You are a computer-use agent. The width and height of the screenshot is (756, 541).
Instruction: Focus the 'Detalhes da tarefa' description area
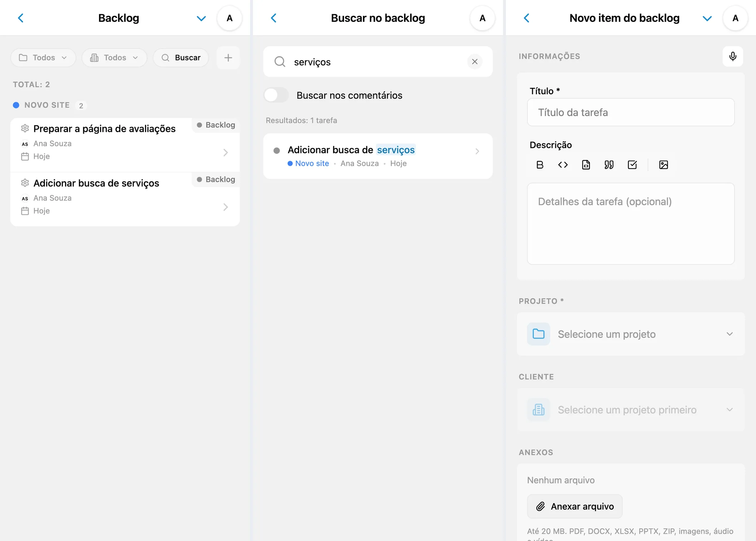tap(631, 224)
